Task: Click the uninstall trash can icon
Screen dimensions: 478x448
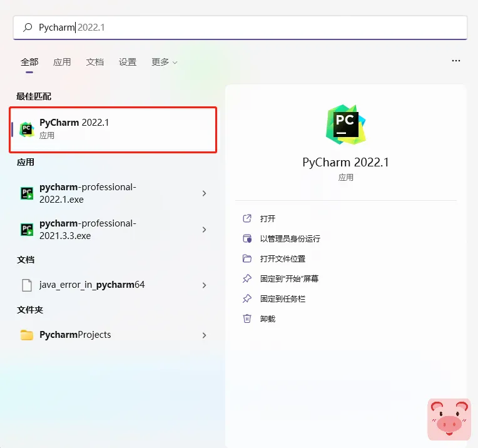Action: [247, 318]
